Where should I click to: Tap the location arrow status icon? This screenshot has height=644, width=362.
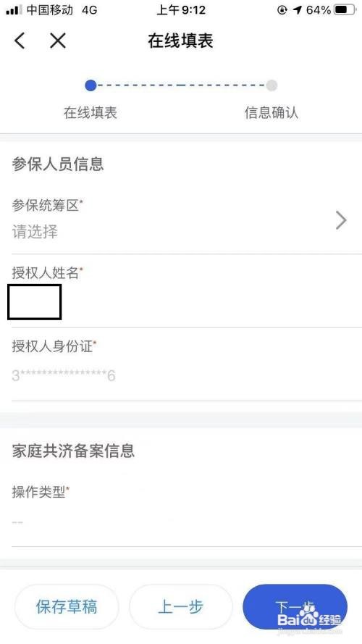coord(297,10)
